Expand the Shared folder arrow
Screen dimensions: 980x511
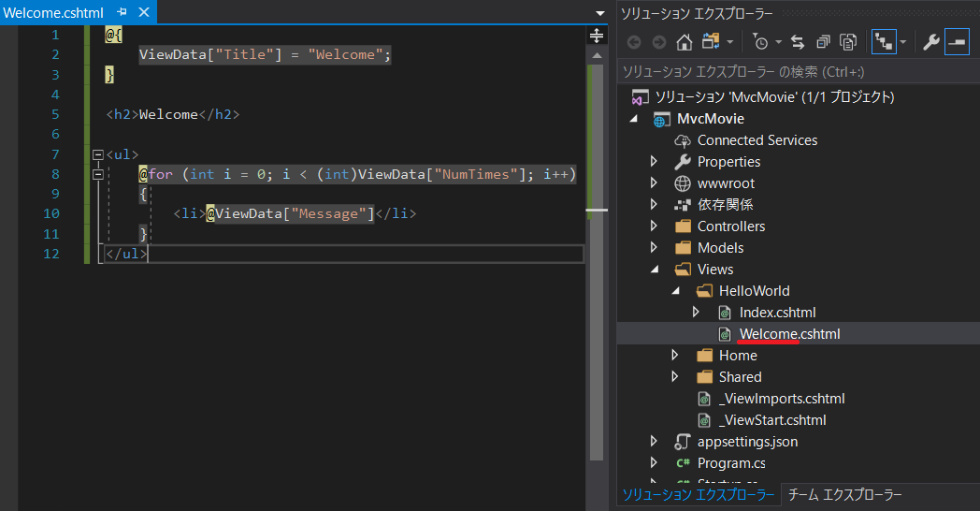pos(675,376)
